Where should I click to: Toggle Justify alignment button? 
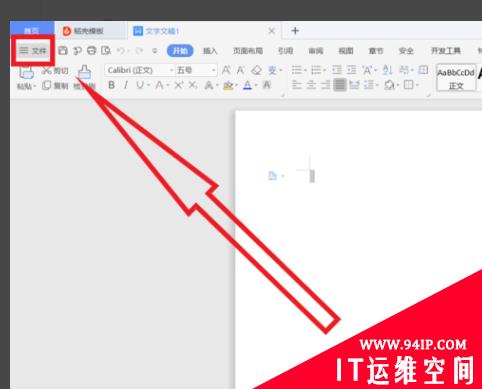click(340, 85)
